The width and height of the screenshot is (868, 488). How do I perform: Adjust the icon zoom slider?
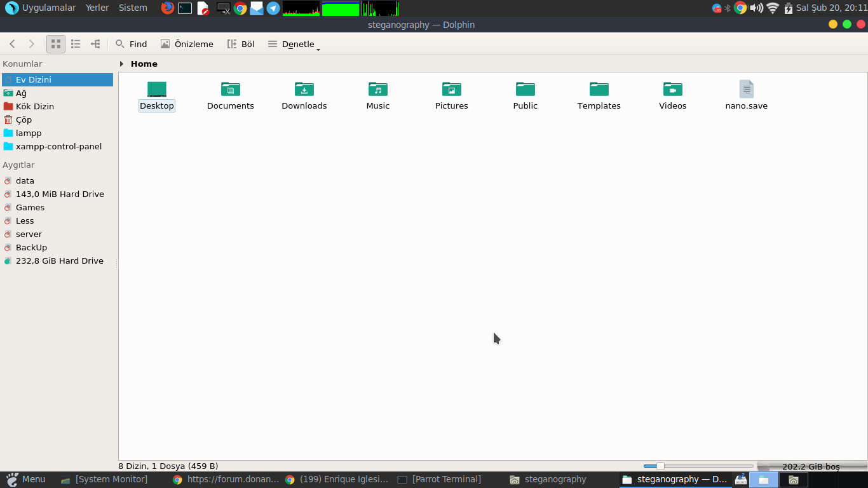[x=698, y=466]
